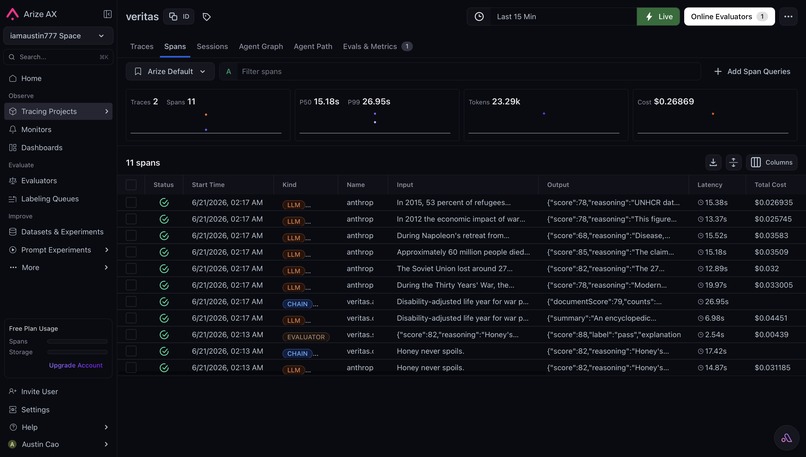Viewport: 806px width, 457px height.
Task: Open the three-dot more options menu
Action: coord(788,16)
